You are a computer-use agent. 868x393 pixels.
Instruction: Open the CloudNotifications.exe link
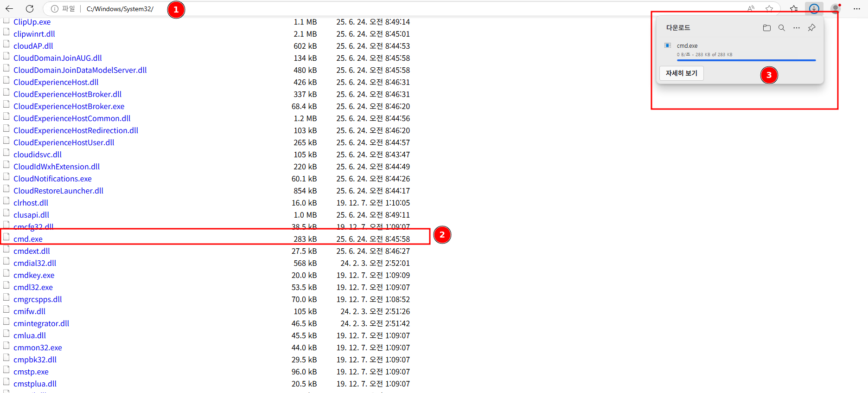(52, 179)
